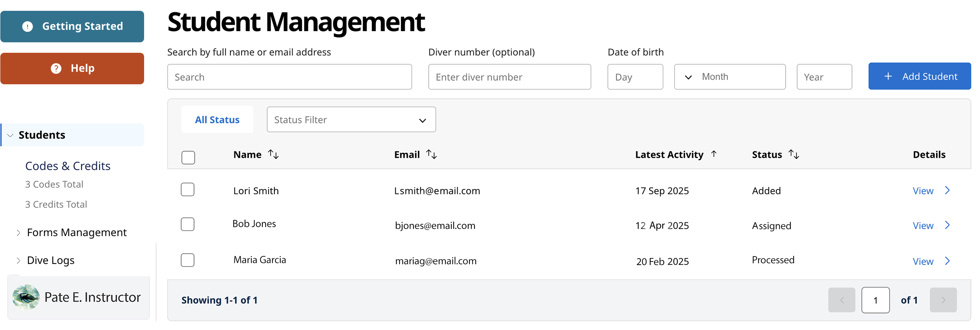
Task: Click the name Bob Jones in the table
Action: tap(255, 224)
